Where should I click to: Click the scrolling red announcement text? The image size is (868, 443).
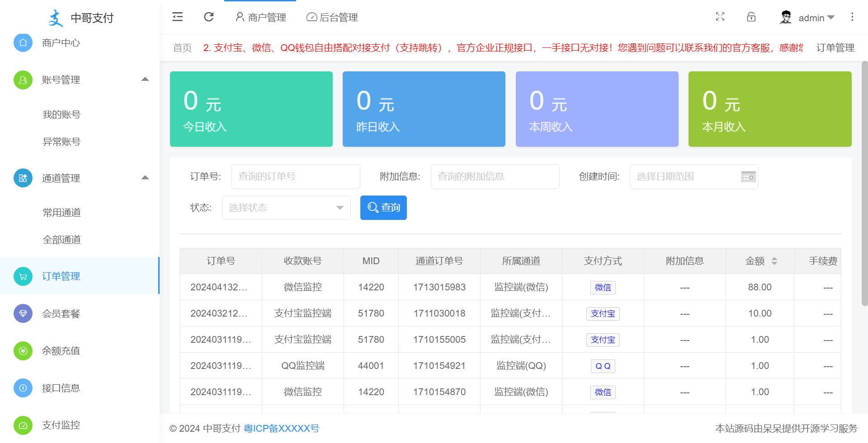[503, 48]
